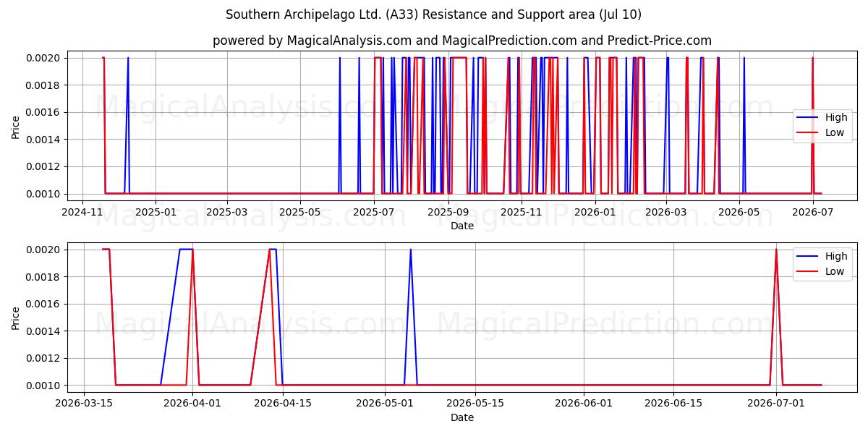Click the bottom chart's 'Date' axis label
The height and width of the screenshot is (434, 868).
[462, 417]
